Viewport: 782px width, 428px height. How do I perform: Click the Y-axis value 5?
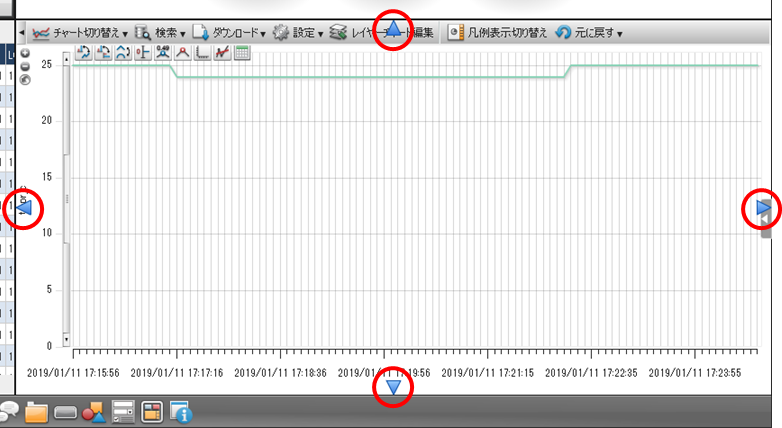[49, 289]
